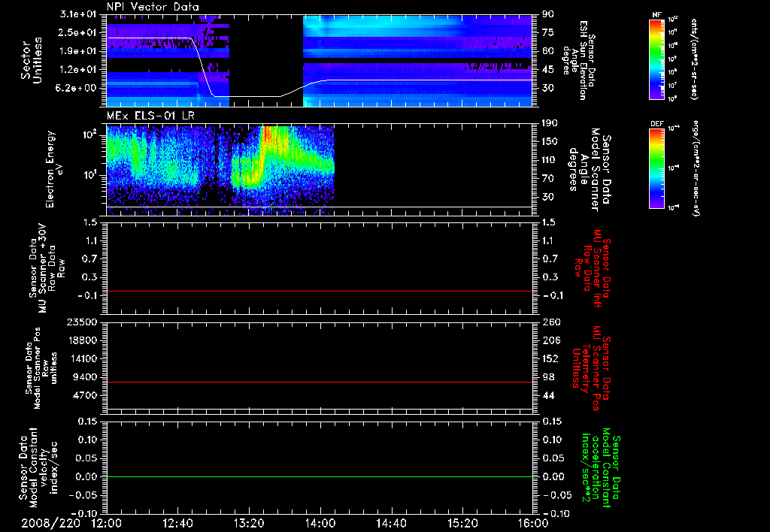This screenshot has height=532, width=770.
Task: Click the 44 telemetry tick label
Action: (548, 395)
